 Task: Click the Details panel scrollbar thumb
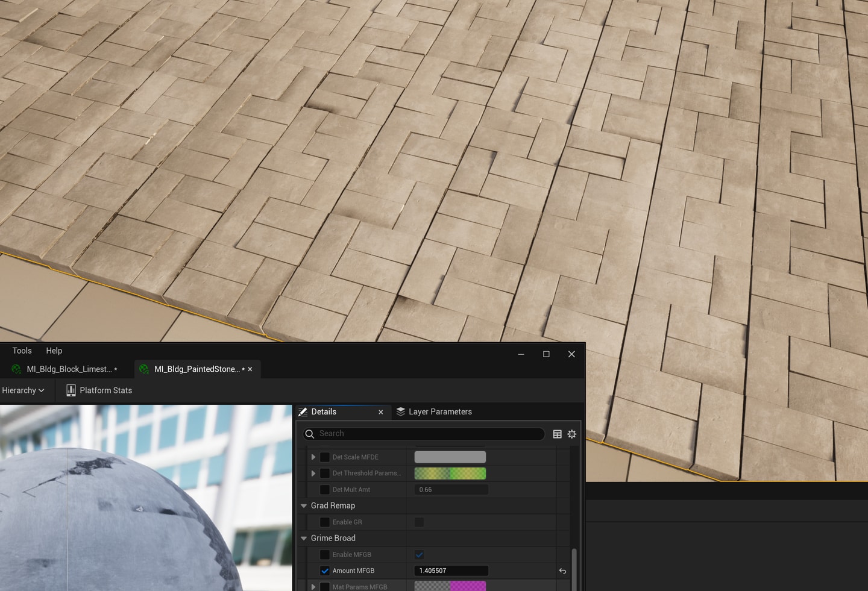574,569
